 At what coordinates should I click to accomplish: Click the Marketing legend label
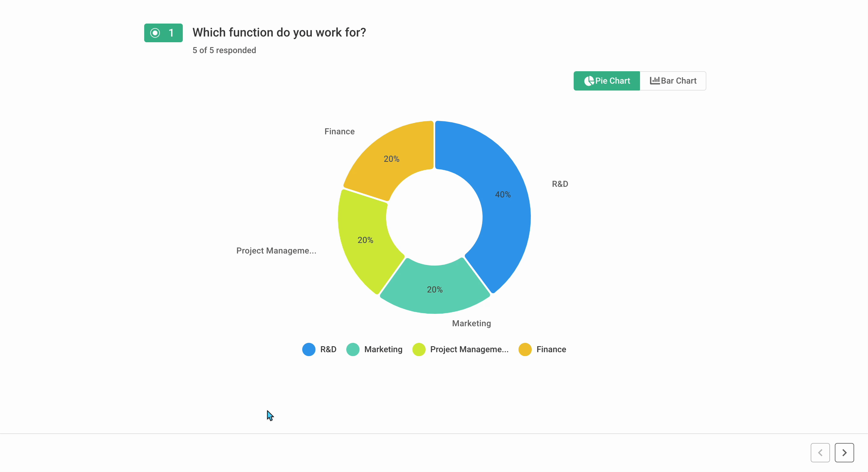(383, 349)
